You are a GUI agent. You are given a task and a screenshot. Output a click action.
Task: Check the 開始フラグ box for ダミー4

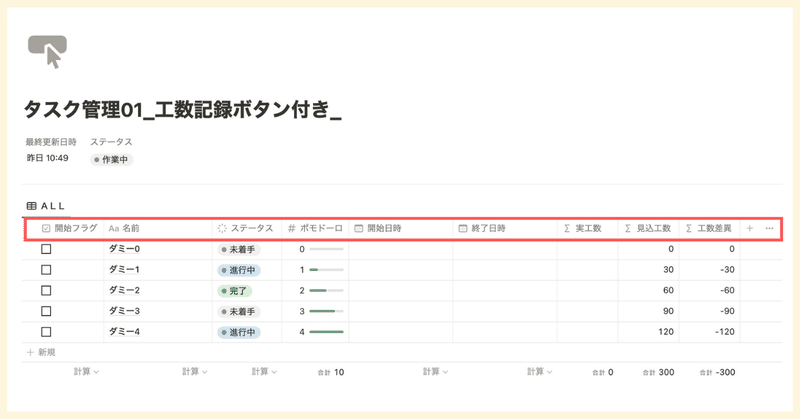point(46,332)
